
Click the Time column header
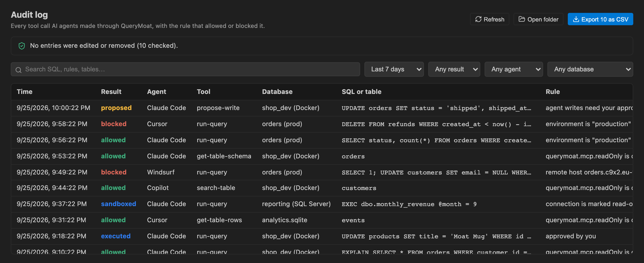click(x=24, y=92)
